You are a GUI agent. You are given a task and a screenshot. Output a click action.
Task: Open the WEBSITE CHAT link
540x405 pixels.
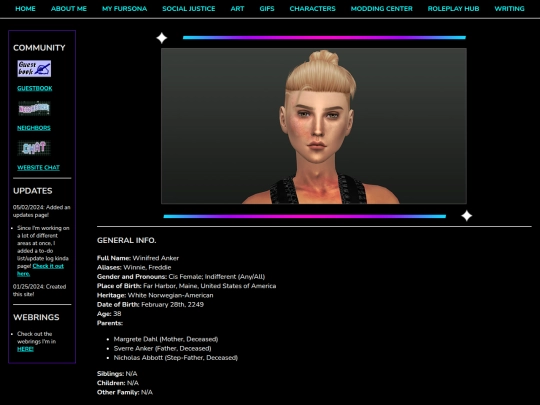(38, 167)
